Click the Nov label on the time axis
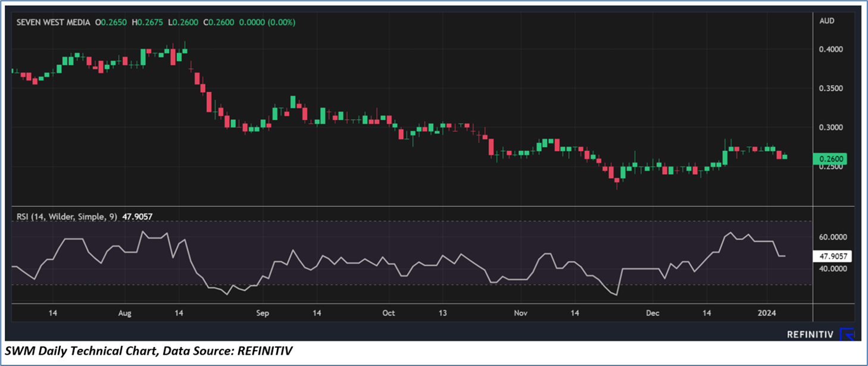Screen dimensions: 868x366 [521, 313]
